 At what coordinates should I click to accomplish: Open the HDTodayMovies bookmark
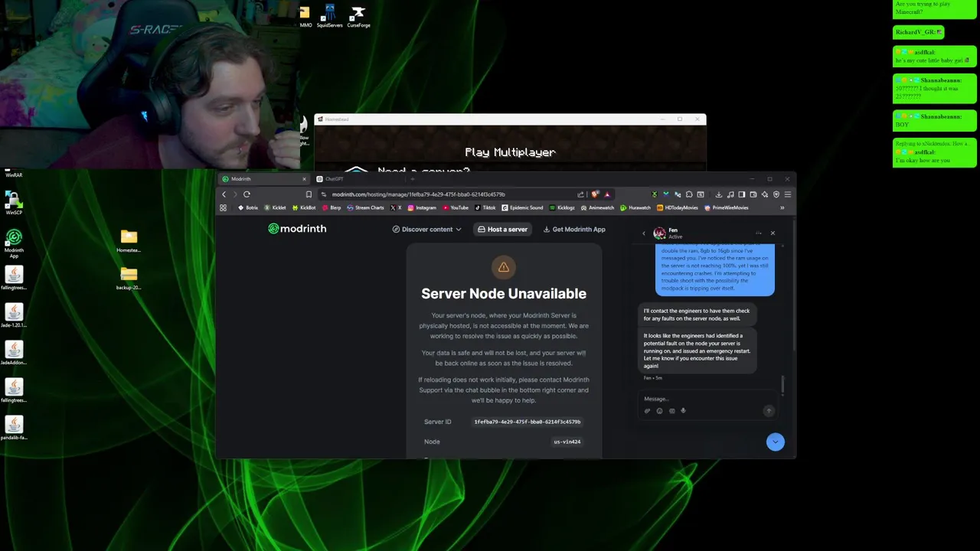click(677, 207)
